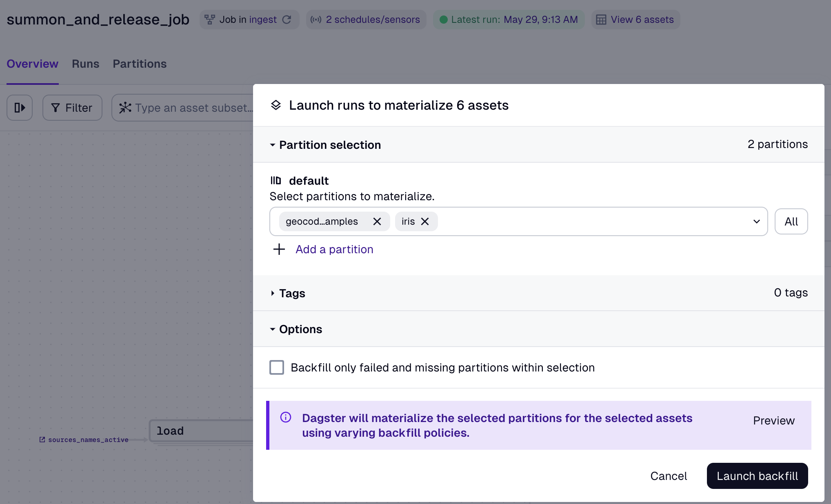Click the '2 partitions' count text
This screenshot has width=831, height=504.
778,144
